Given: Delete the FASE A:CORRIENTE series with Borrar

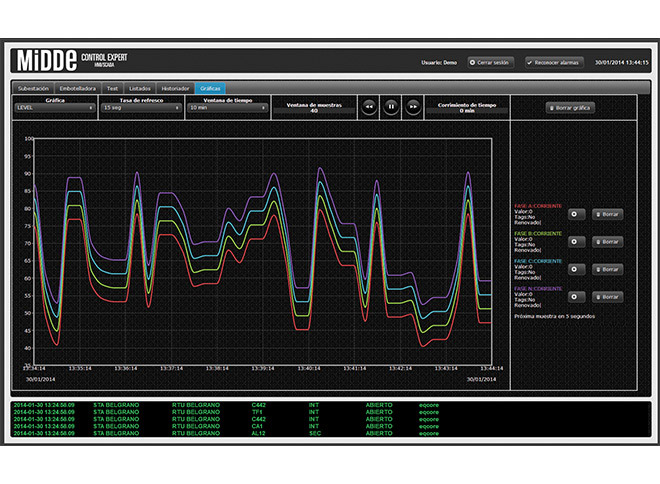Looking at the screenshot, I should click(x=607, y=213).
